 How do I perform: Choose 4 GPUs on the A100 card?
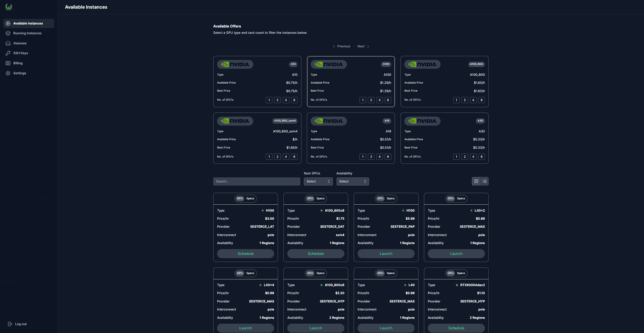pos(380,100)
